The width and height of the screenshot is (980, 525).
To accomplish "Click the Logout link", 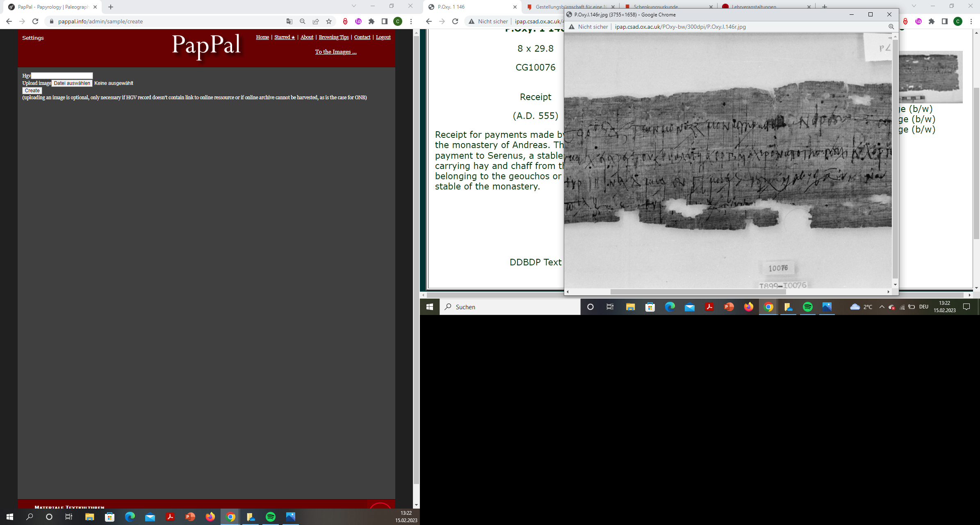I will pyautogui.click(x=383, y=37).
